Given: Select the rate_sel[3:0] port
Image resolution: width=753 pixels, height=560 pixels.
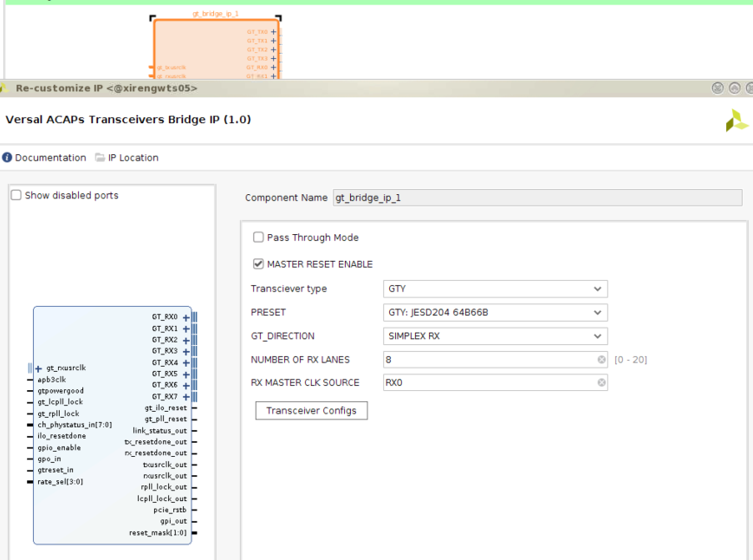Looking at the screenshot, I should coord(60,482).
